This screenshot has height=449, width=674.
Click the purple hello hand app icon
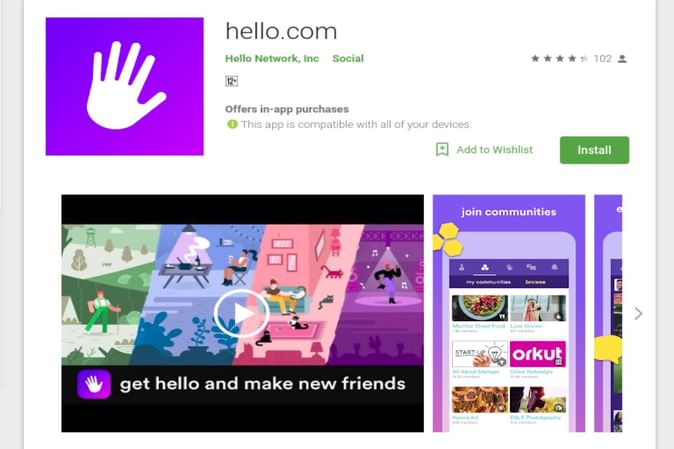point(125,86)
